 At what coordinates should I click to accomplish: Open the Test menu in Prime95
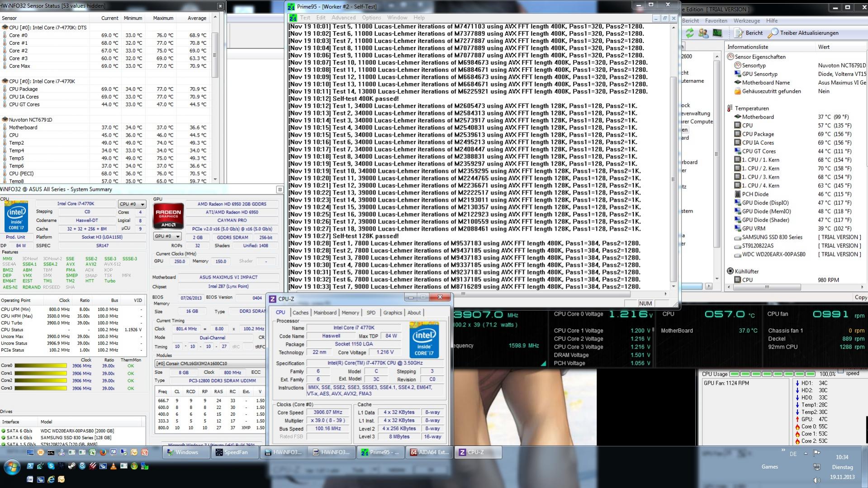(x=305, y=18)
